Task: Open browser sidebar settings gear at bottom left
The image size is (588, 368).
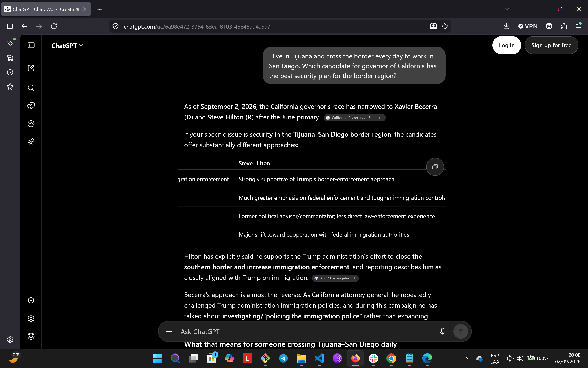Action: point(10,340)
